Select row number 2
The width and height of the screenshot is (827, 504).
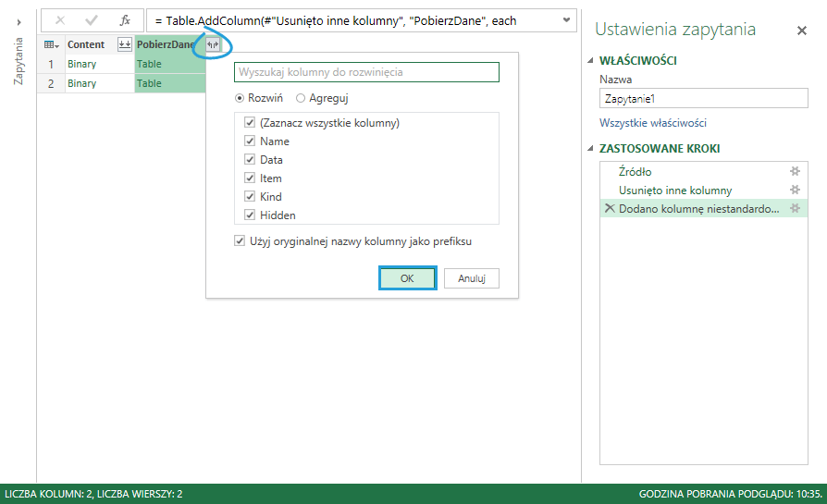(51, 83)
